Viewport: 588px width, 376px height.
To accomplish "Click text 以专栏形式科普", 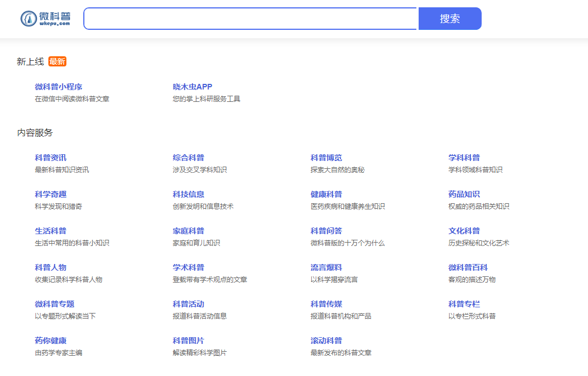I will 472,316.
